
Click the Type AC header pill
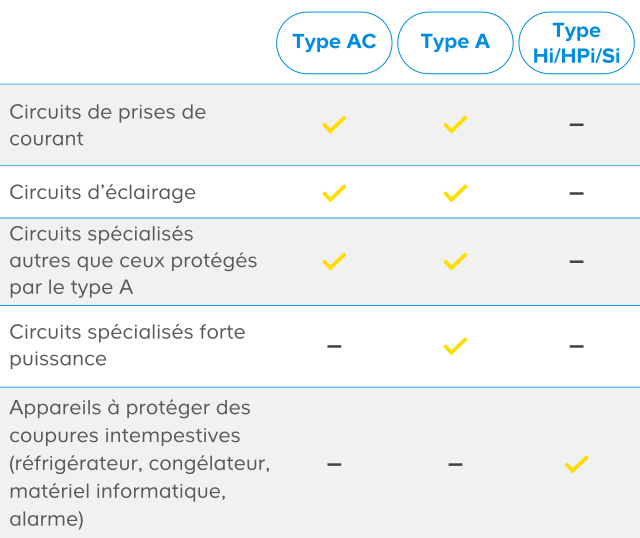pyautogui.click(x=334, y=42)
